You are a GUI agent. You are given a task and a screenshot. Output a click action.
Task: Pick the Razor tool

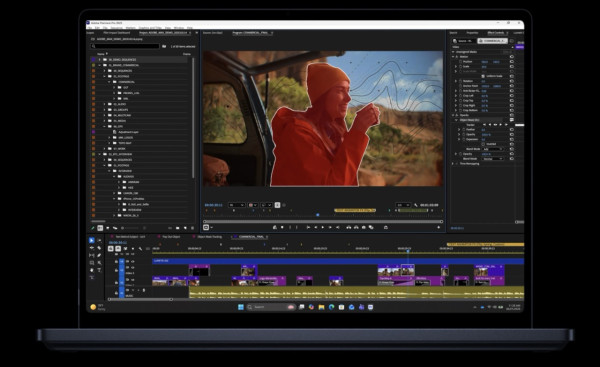coord(99,248)
